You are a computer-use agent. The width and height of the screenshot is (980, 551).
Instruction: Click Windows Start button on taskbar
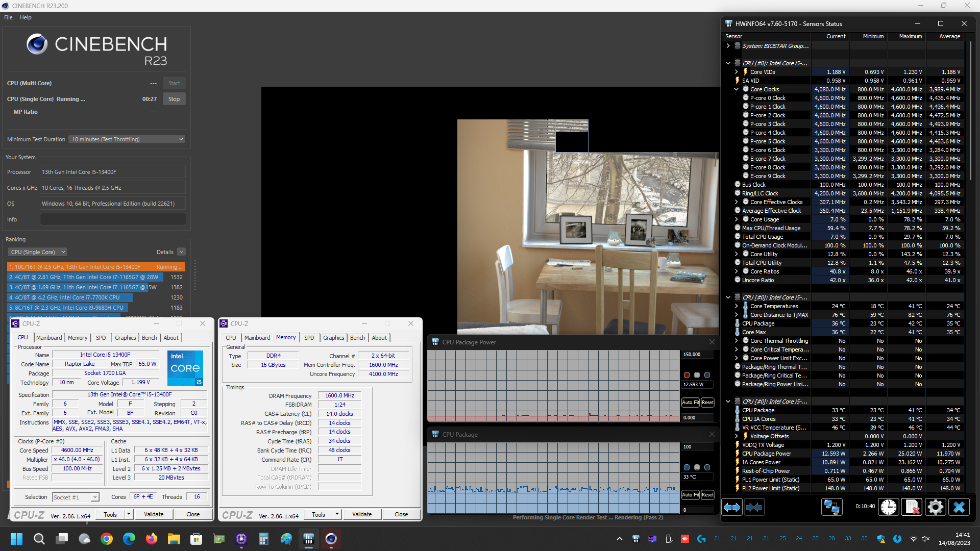point(16,539)
